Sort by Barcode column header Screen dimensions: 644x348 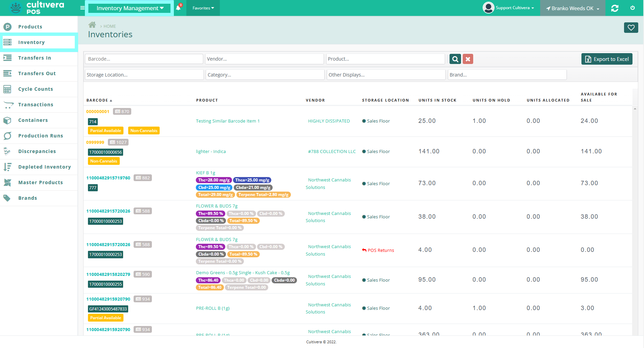[99, 100]
